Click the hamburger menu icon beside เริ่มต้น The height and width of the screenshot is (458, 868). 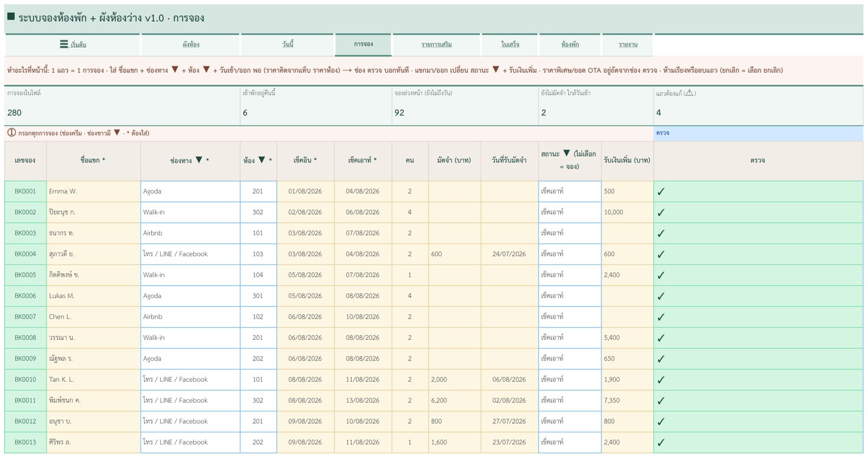click(x=64, y=44)
